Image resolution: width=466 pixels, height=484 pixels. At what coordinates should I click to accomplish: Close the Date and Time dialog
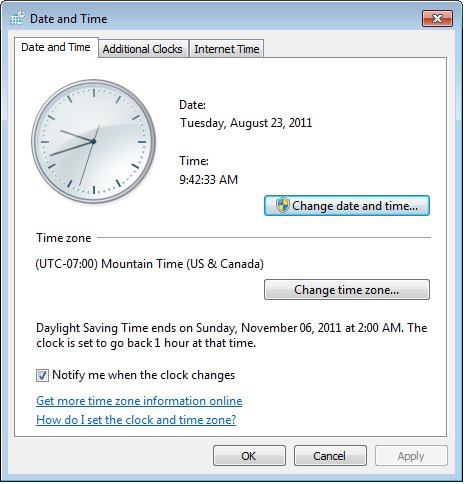439,18
